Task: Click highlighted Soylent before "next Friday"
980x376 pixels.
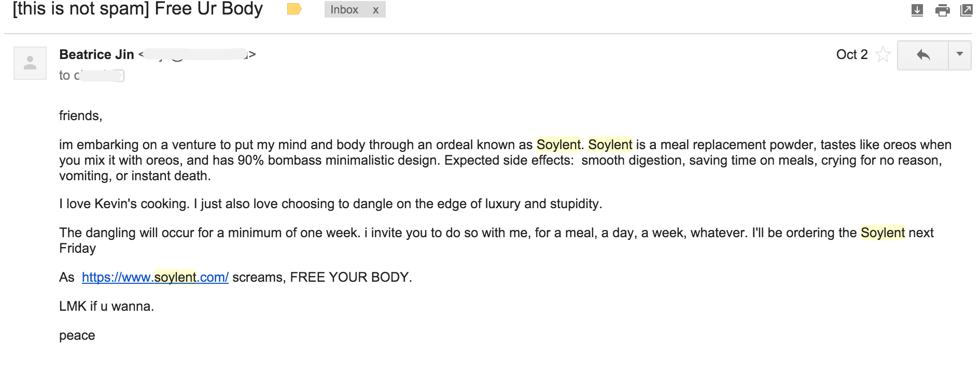Action: point(883,233)
